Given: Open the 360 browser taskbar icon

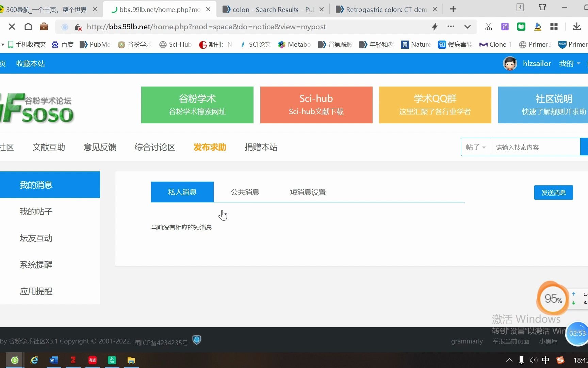Looking at the screenshot, I should coord(15,360).
